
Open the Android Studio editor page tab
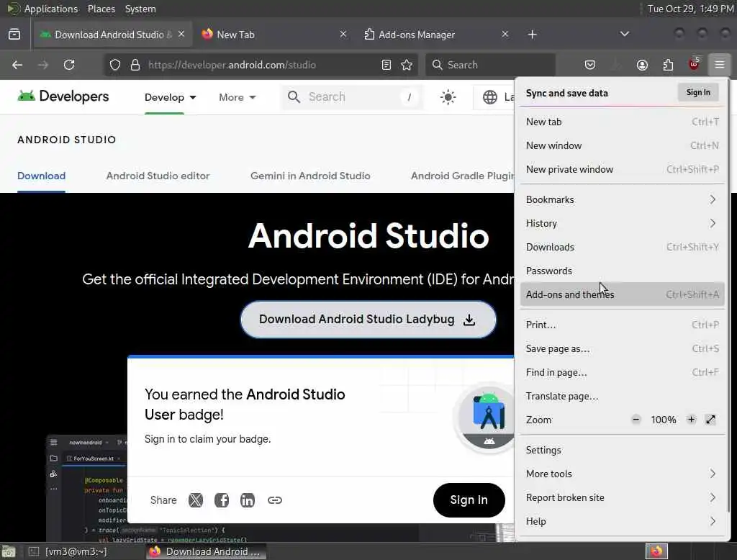click(158, 176)
